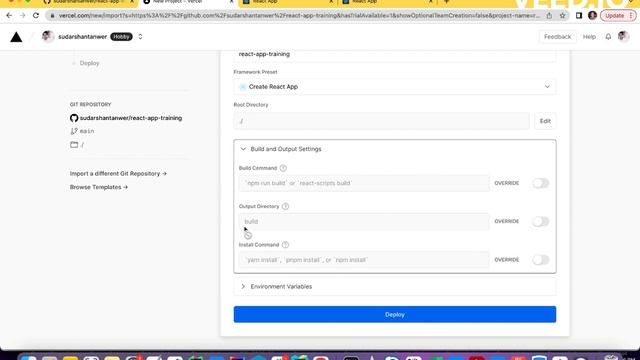Viewport: 640px width, 360px height.
Task: Open the Browse Templates link
Action: coord(99,187)
